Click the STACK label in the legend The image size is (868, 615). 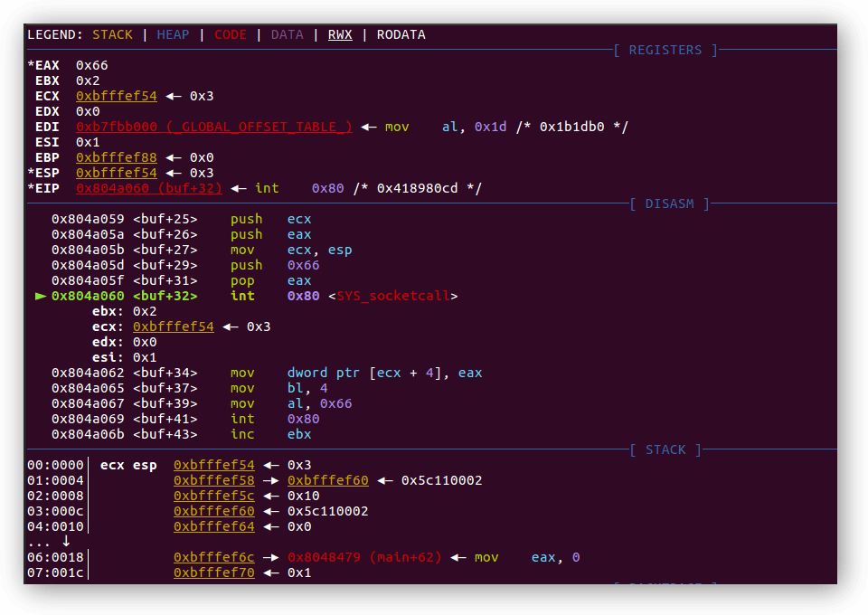coord(112,34)
